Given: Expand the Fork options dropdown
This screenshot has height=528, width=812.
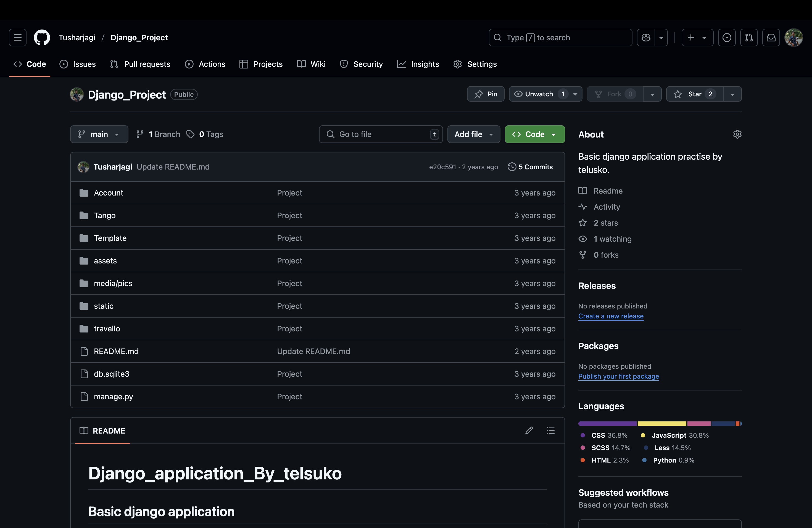Looking at the screenshot, I should click(652, 94).
